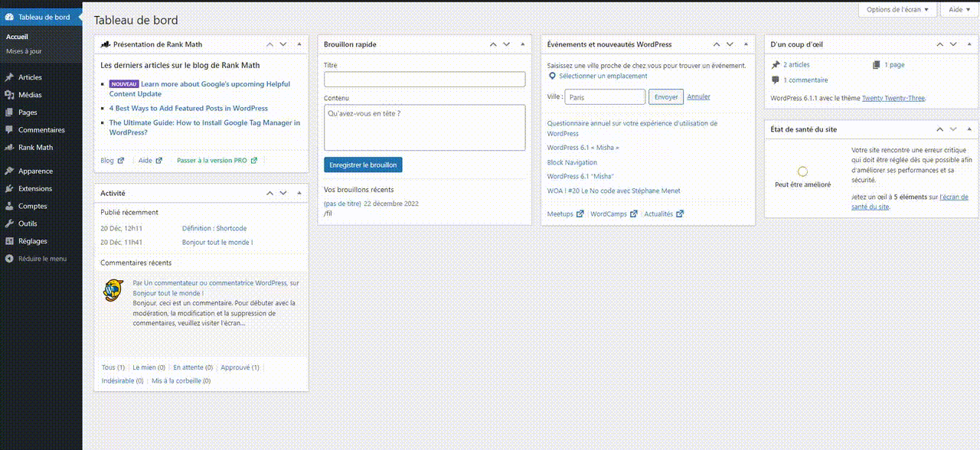Filter comments by Approuvé (1)
The width and height of the screenshot is (980, 450).
tap(240, 368)
